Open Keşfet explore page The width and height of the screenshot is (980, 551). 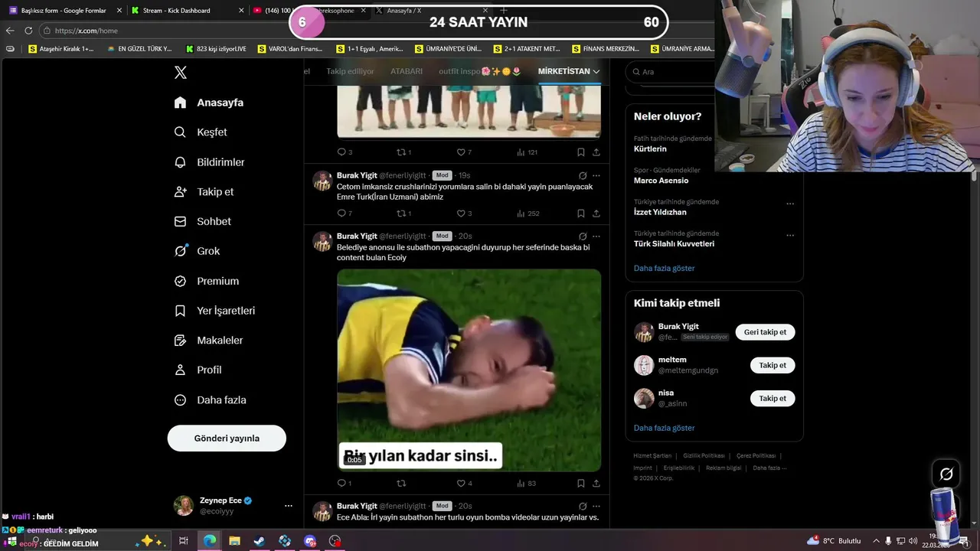201,132
